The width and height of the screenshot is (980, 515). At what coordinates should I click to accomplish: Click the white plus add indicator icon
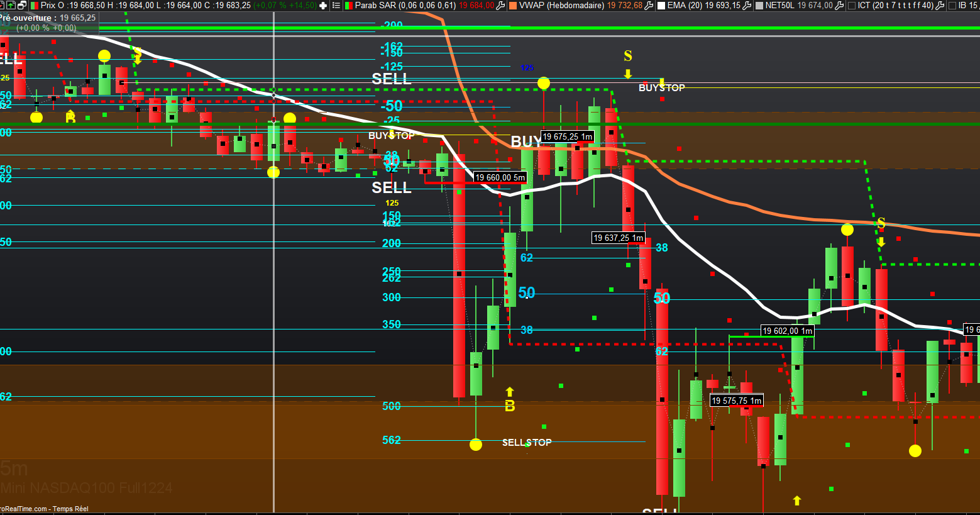(323, 5)
